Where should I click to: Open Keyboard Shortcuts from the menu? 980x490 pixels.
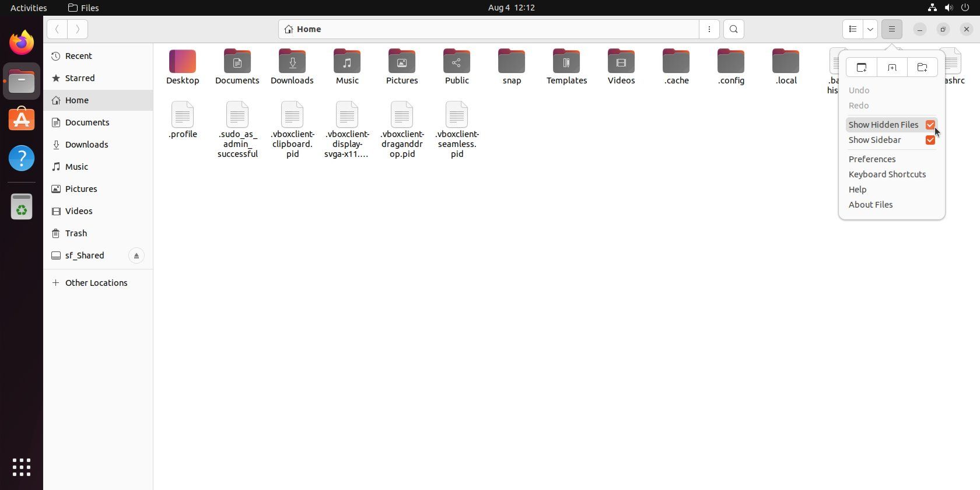pyautogui.click(x=892, y=174)
